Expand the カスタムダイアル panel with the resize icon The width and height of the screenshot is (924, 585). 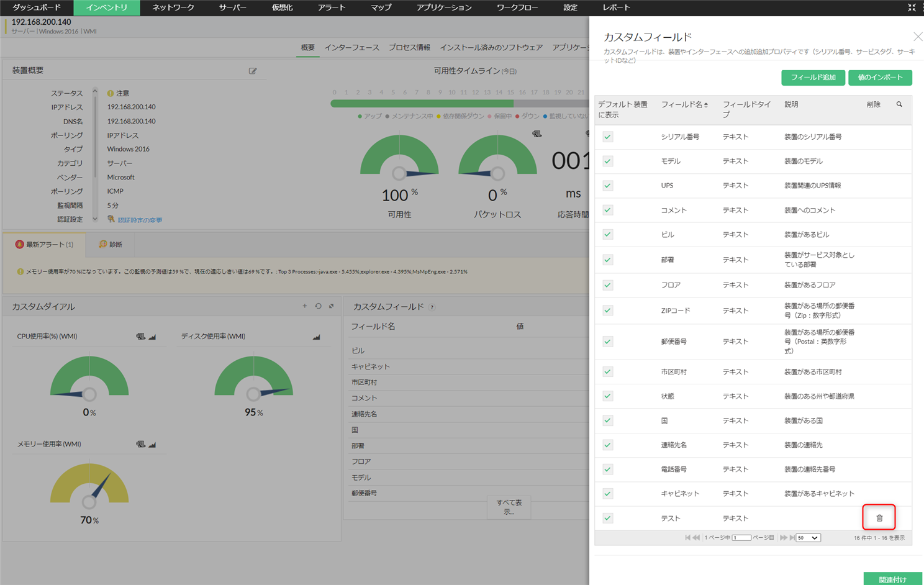coord(332,306)
